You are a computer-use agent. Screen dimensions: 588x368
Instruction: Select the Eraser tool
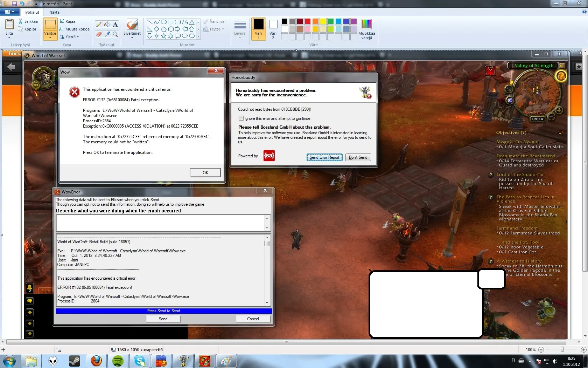click(99, 34)
